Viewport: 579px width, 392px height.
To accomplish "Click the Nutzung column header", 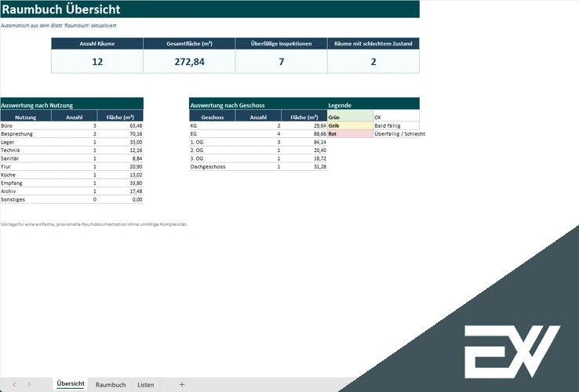I will click(25, 117).
